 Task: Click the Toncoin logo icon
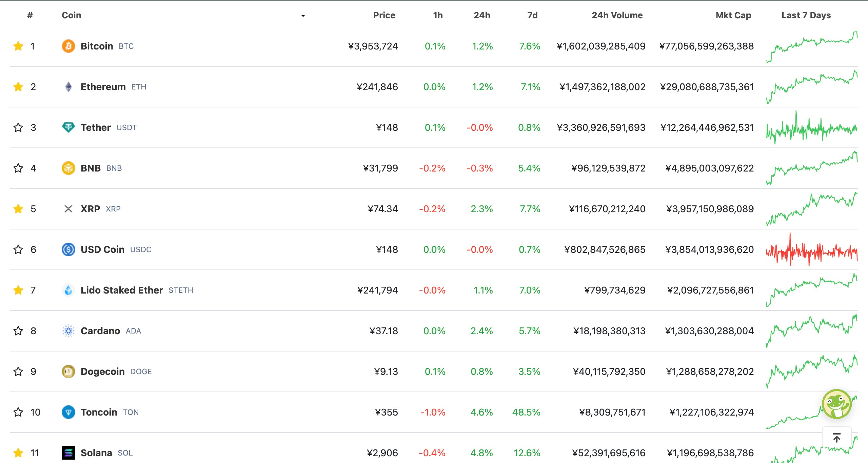68,412
